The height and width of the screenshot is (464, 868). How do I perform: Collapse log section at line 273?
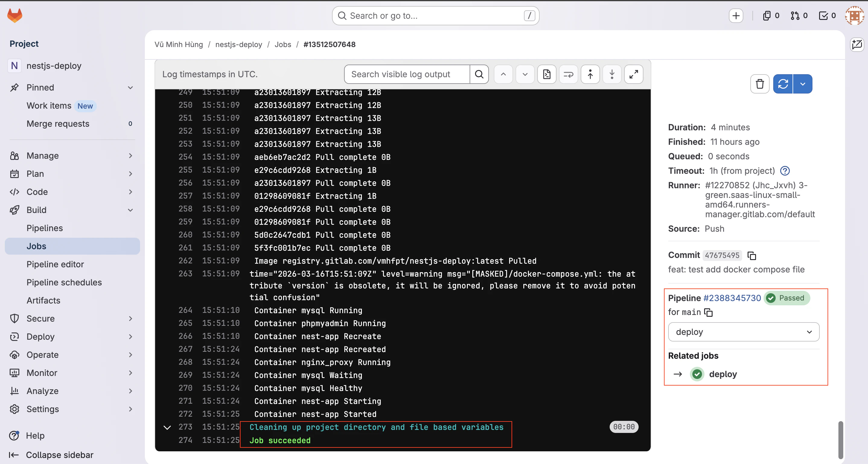(x=167, y=427)
